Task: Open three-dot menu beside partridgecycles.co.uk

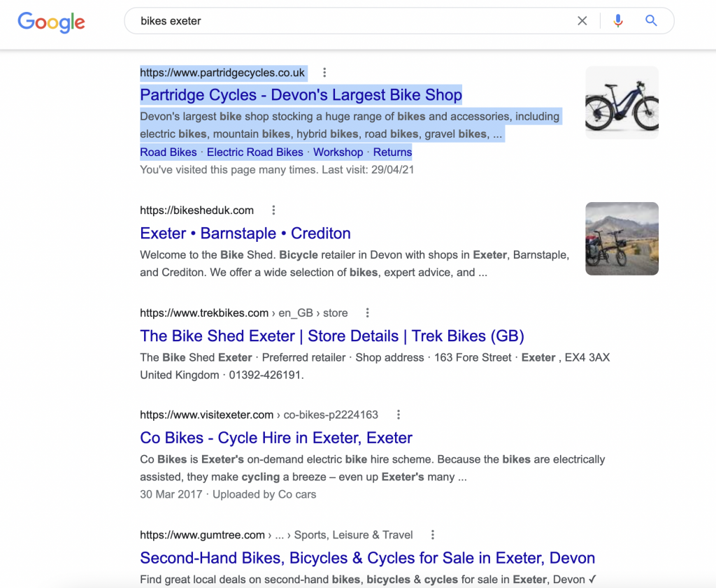Action: (324, 73)
